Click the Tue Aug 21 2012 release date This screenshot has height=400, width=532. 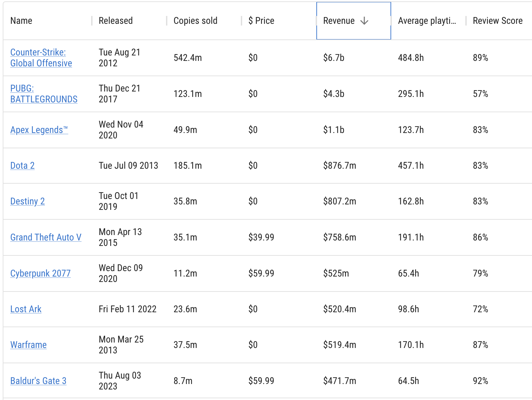tap(119, 58)
